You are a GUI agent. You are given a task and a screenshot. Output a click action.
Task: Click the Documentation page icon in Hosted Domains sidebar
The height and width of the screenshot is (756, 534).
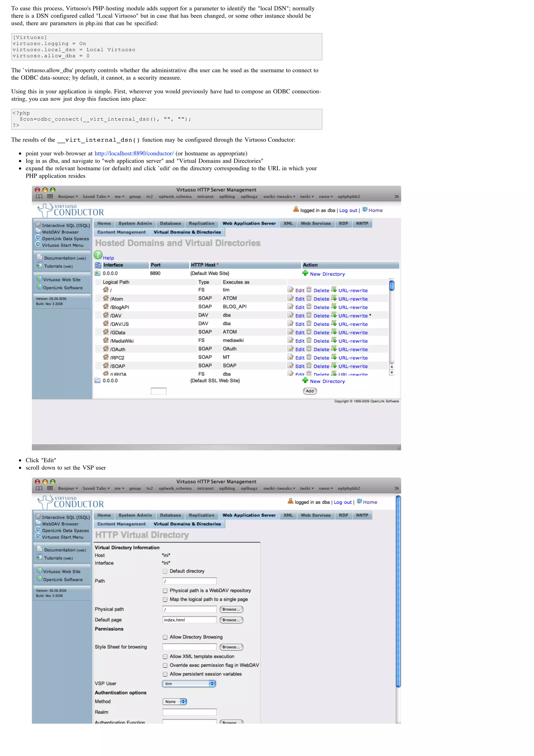tap(39, 257)
